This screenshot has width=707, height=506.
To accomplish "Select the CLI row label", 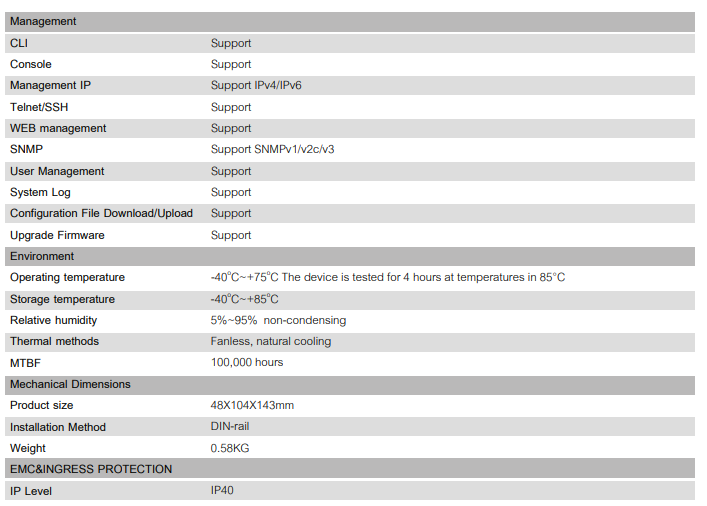I will [19, 43].
